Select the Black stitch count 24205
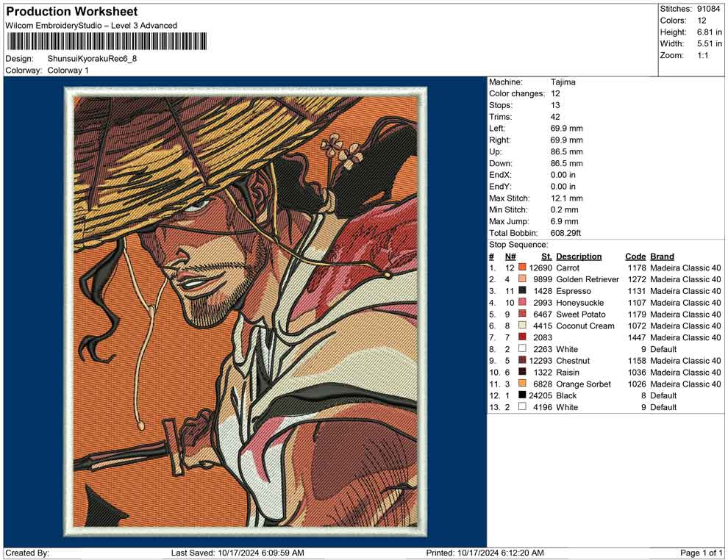728x560 pixels. pyautogui.click(x=540, y=395)
